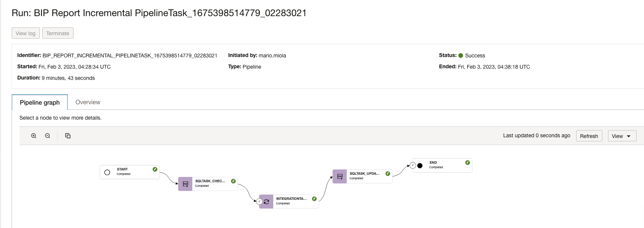Click the SQL icon on the SQLTASK_CHEC node

point(185,183)
